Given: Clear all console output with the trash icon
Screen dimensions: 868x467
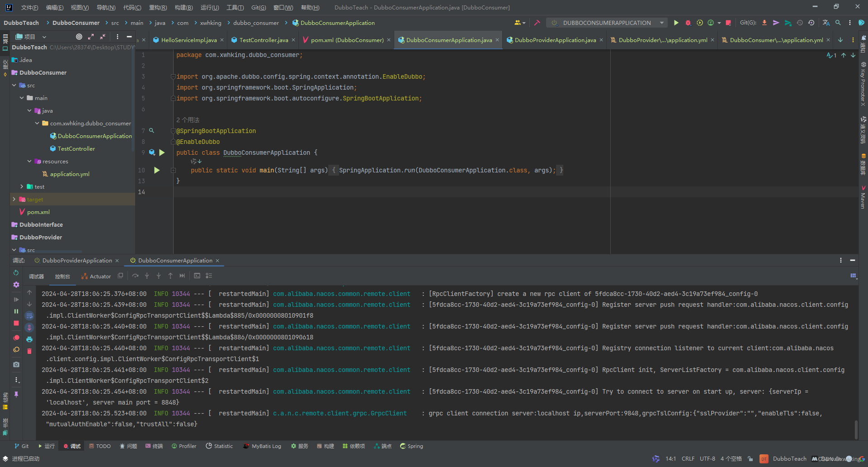Looking at the screenshot, I should 29,351.
